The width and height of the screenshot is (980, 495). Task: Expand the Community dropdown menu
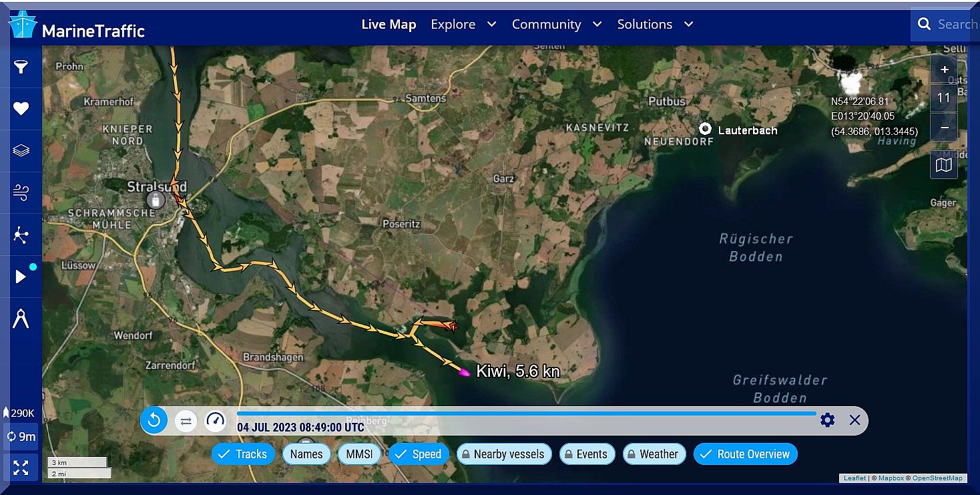point(556,25)
